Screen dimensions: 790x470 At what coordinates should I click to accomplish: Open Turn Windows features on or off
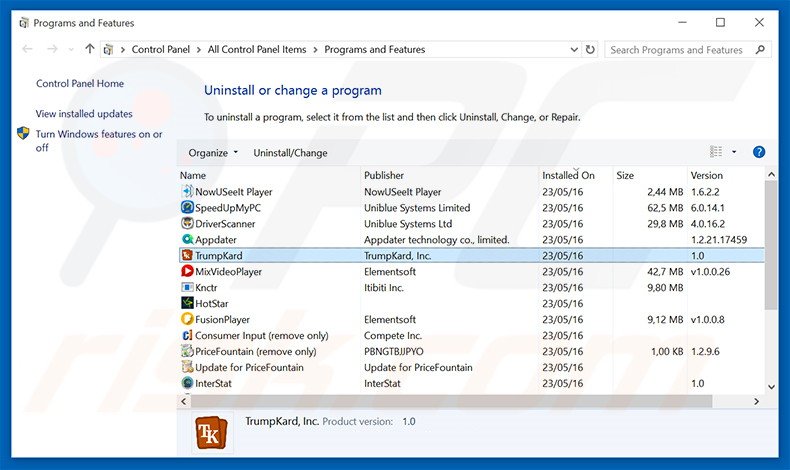(99, 141)
